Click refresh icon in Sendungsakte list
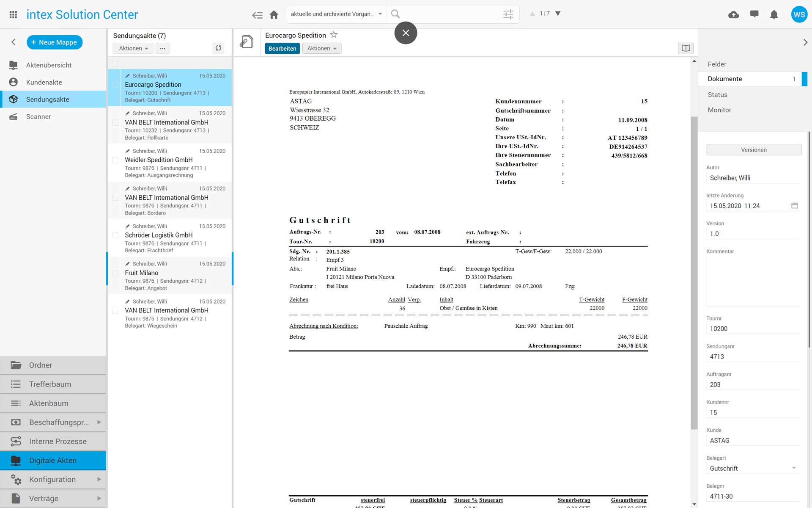 pos(218,48)
